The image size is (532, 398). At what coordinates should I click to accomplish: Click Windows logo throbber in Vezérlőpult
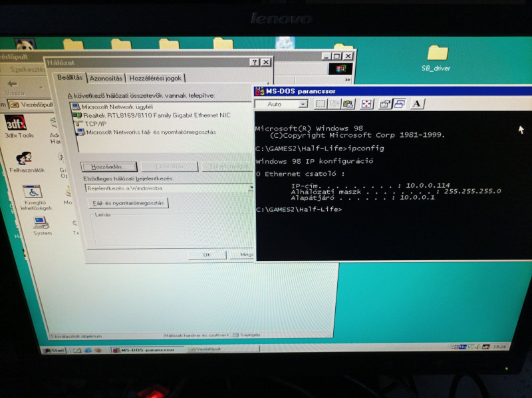pyautogui.click(x=340, y=69)
